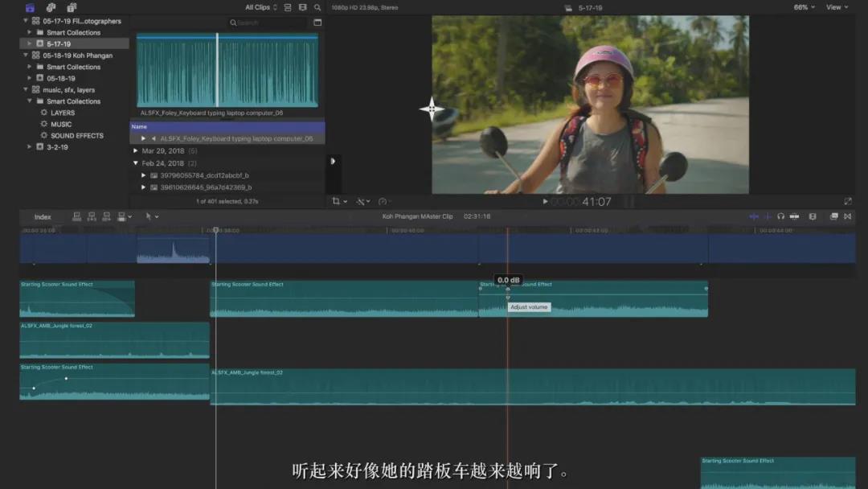868x489 pixels.
Task: Expand the Mar 29, 2018 group
Action: pos(136,150)
